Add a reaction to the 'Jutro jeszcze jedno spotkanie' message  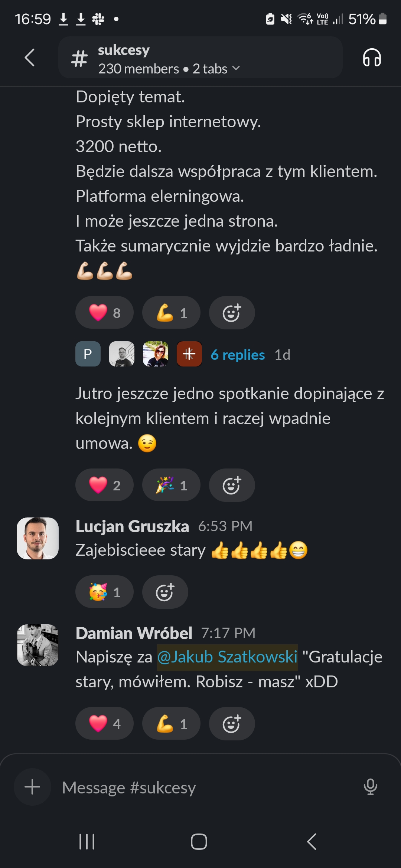pos(232,485)
